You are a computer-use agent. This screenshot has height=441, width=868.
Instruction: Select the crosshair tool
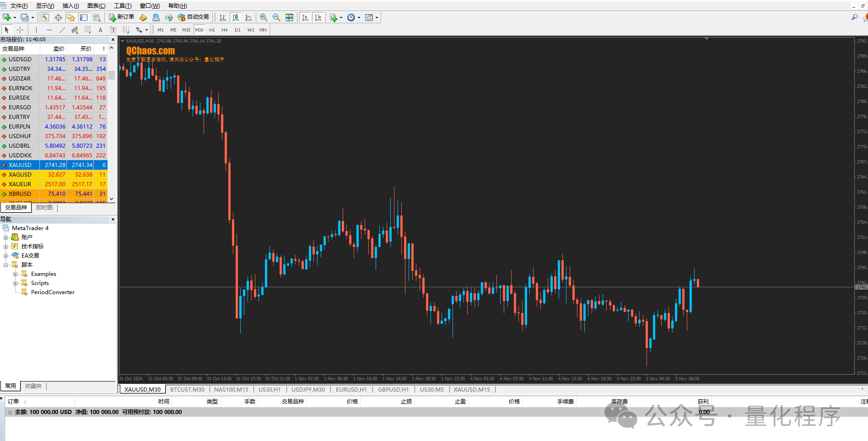tap(20, 30)
